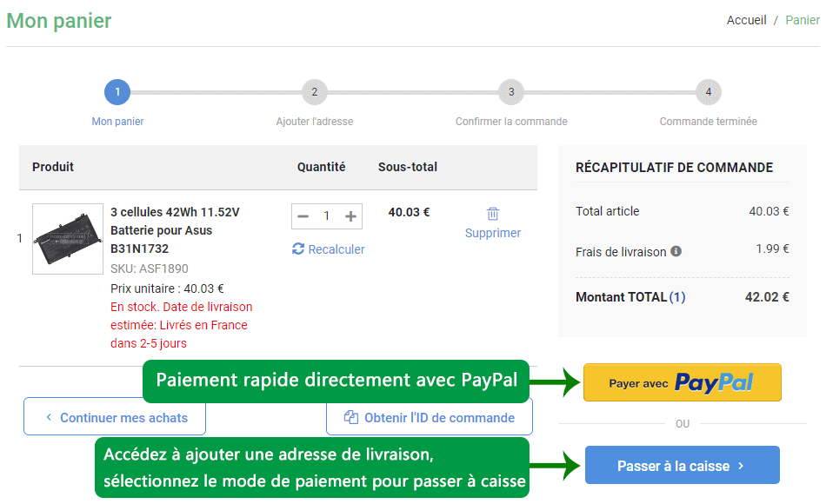Click the left chevron in Continuer mes achats

pyautogui.click(x=49, y=417)
